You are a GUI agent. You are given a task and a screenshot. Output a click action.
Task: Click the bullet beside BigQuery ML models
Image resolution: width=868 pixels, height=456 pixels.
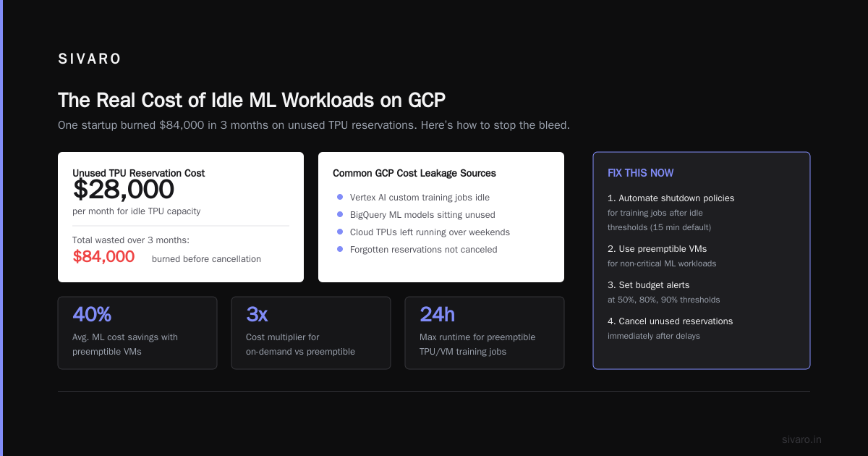click(340, 214)
